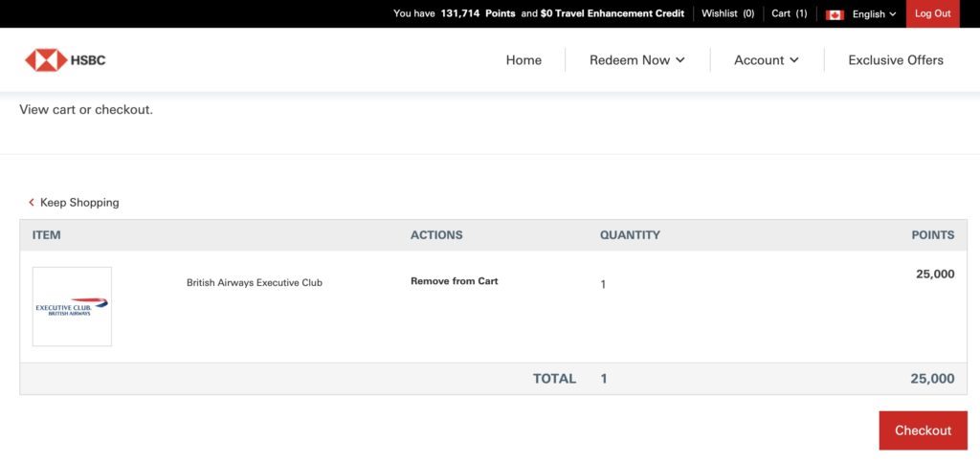Click the item quantity value in the British Airways row
Image resolution: width=980 pixels, height=462 pixels.
603,284
